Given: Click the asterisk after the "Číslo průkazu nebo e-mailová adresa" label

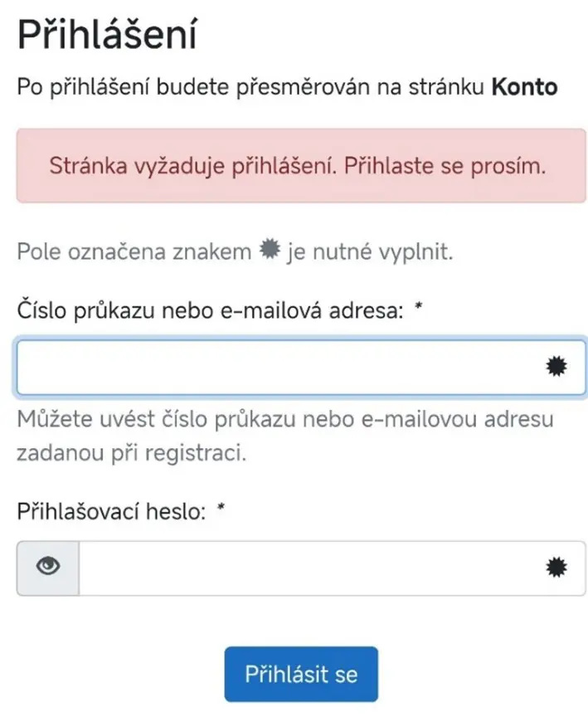Looking at the screenshot, I should [x=419, y=309].
